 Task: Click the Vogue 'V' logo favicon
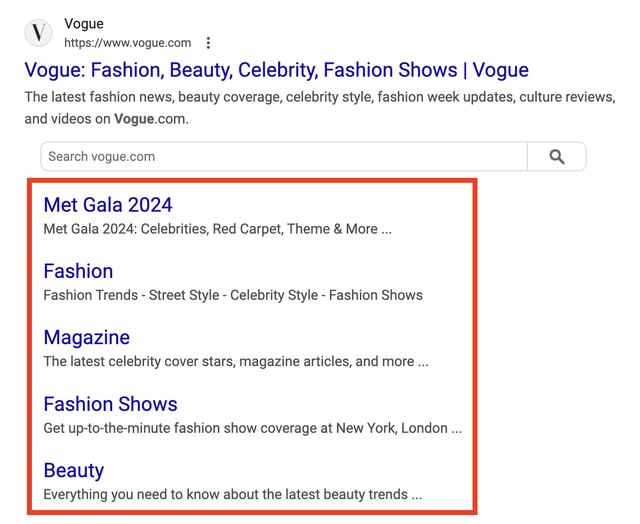pyautogui.click(x=38, y=33)
